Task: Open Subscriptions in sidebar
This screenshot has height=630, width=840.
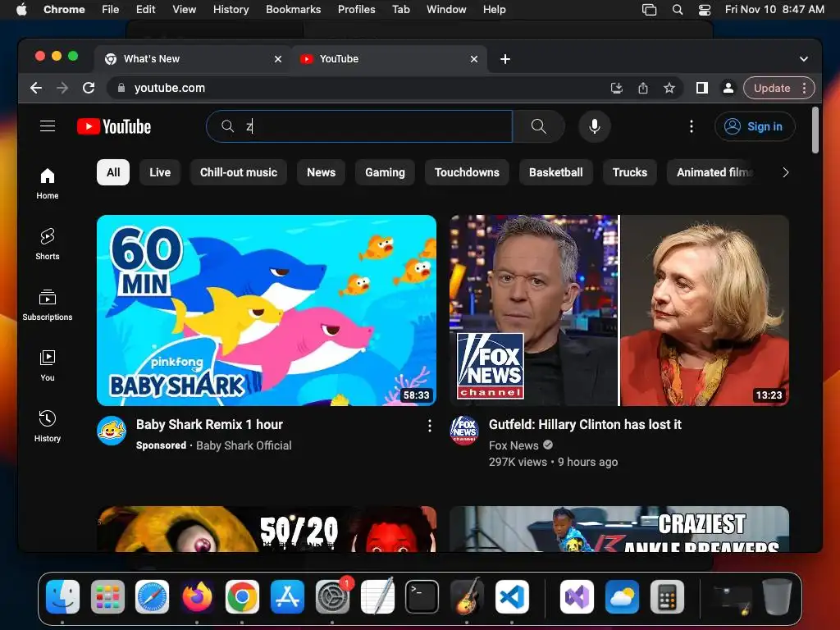Action: 47,305
